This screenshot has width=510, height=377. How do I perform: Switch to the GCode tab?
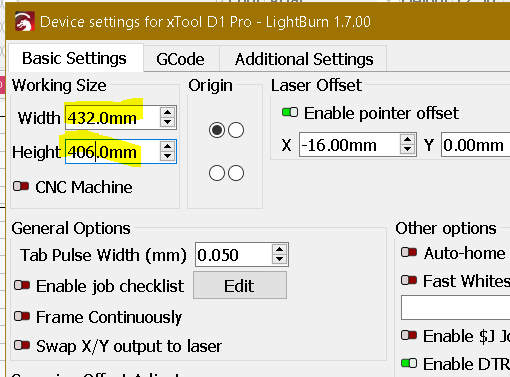180,59
